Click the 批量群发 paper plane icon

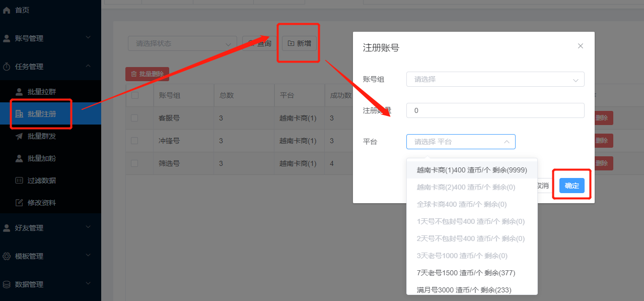(x=19, y=136)
